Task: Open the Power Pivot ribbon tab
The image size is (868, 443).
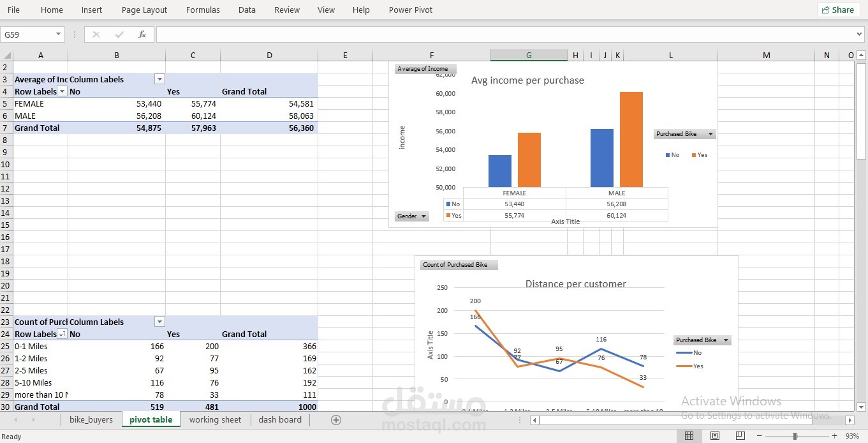Action: point(411,10)
